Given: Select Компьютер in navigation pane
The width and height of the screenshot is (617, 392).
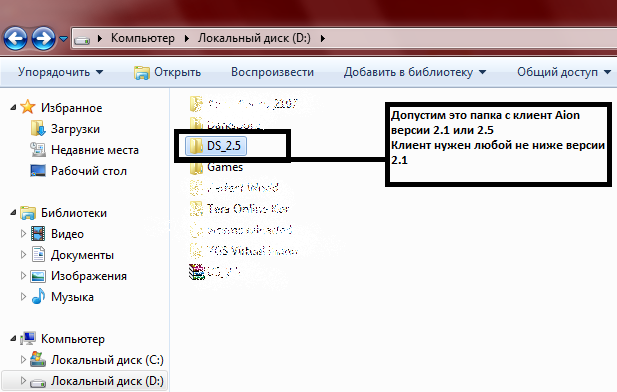Looking at the screenshot, I should [x=73, y=339].
